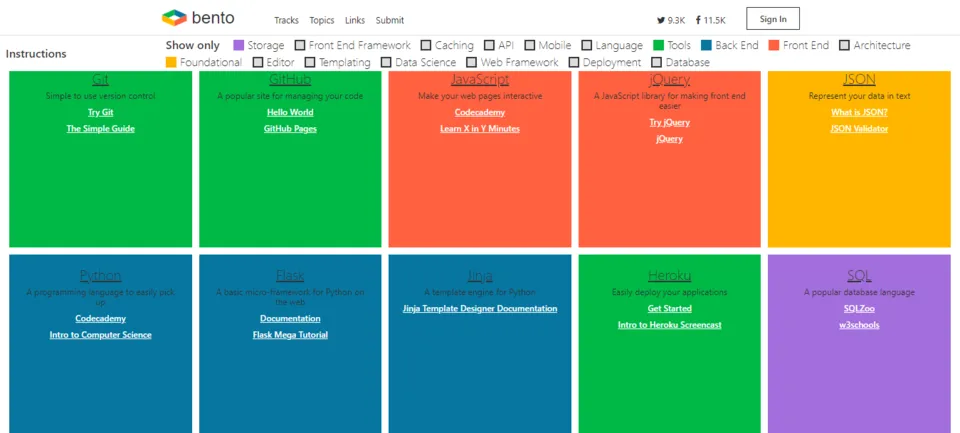Open the Heroku card title
960x433 pixels.
(670, 276)
